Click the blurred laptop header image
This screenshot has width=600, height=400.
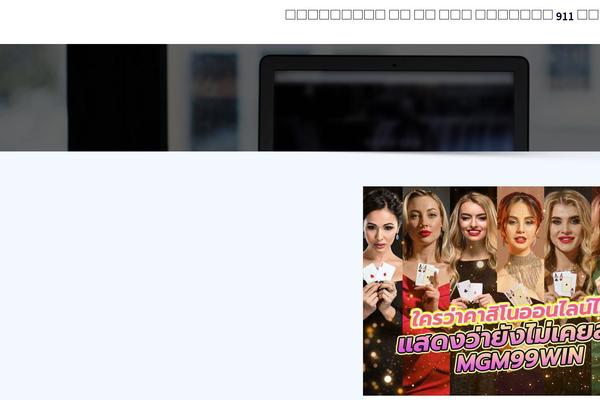click(300, 98)
